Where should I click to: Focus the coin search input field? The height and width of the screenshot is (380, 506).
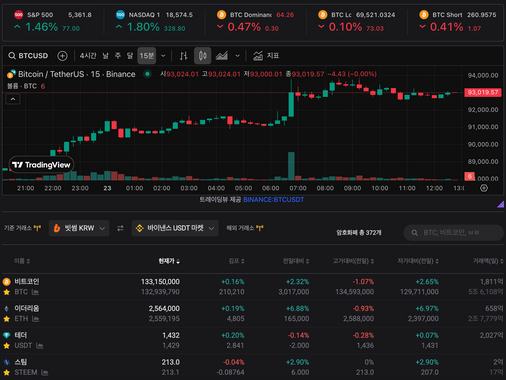[453, 233]
